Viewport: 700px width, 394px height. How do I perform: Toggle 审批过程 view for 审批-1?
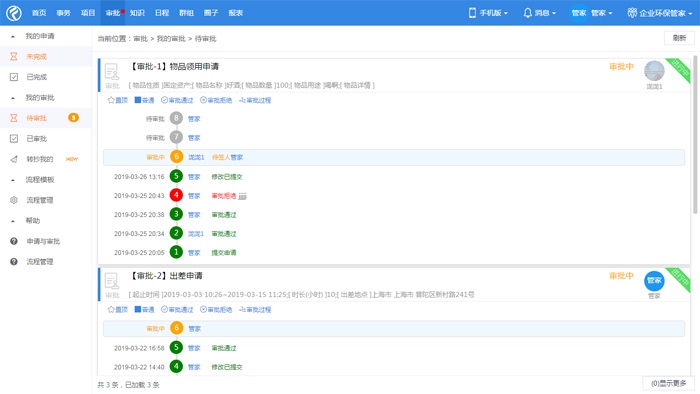(255, 100)
